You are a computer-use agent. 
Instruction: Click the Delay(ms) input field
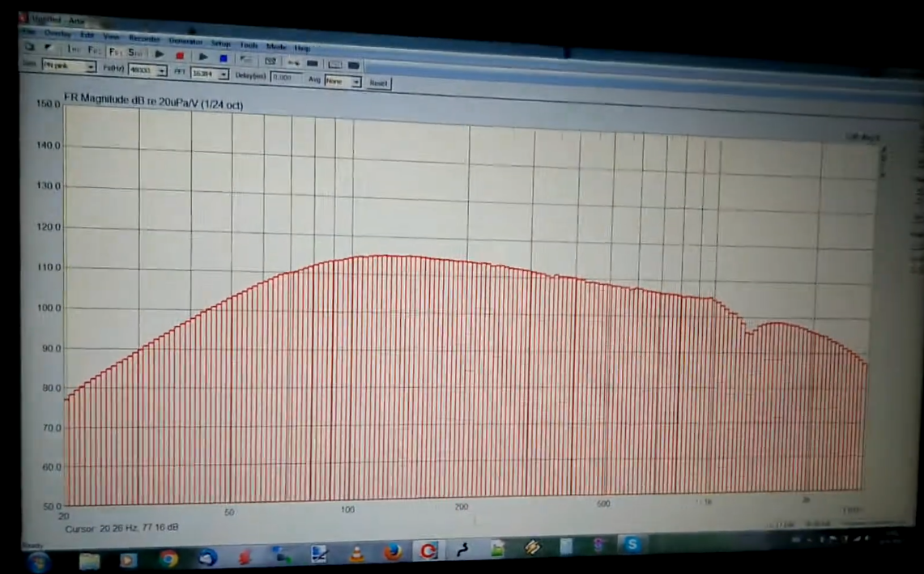[x=286, y=77]
